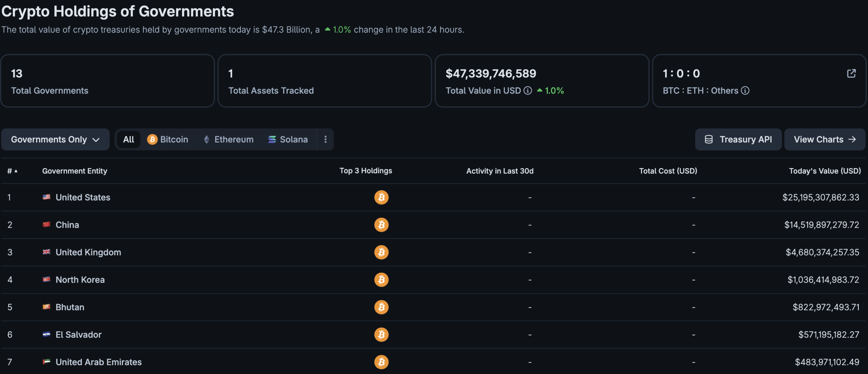The height and width of the screenshot is (374, 868).
Task: Click the $483,971,102.49 value cell
Action: [x=827, y=362]
